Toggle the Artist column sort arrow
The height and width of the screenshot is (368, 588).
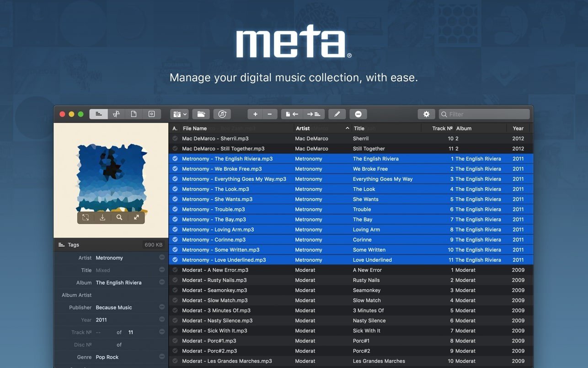pyautogui.click(x=347, y=129)
